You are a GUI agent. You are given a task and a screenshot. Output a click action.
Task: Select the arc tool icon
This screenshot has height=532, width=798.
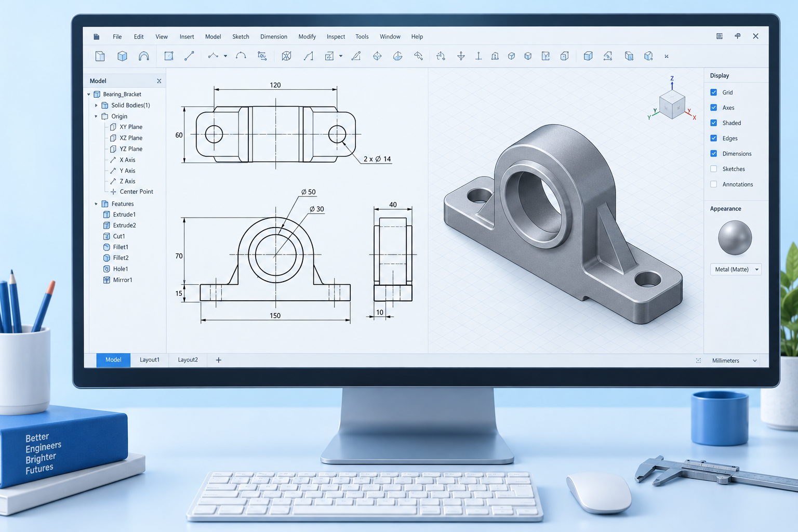point(241,56)
